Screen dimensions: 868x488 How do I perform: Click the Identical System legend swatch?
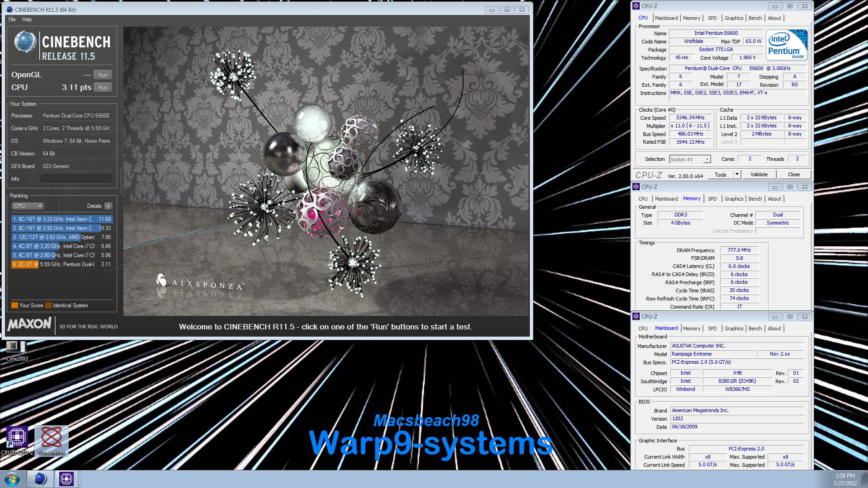(x=48, y=305)
